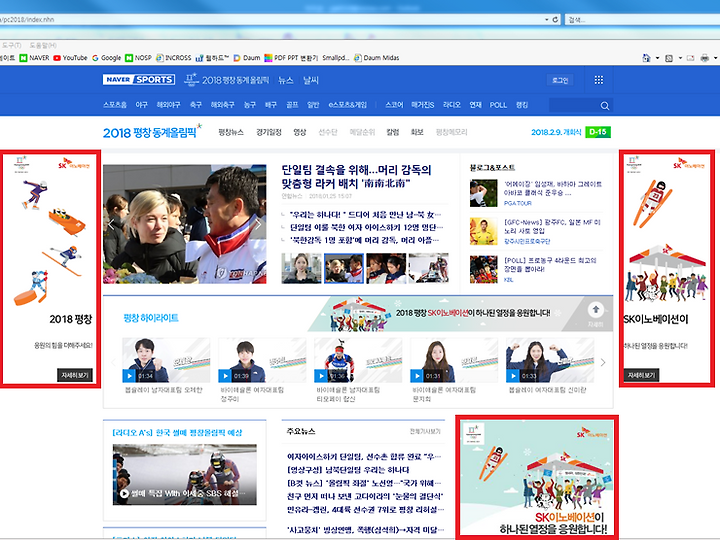
Task: Select the first headline thumbnail
Action: [x=301, y=268]
